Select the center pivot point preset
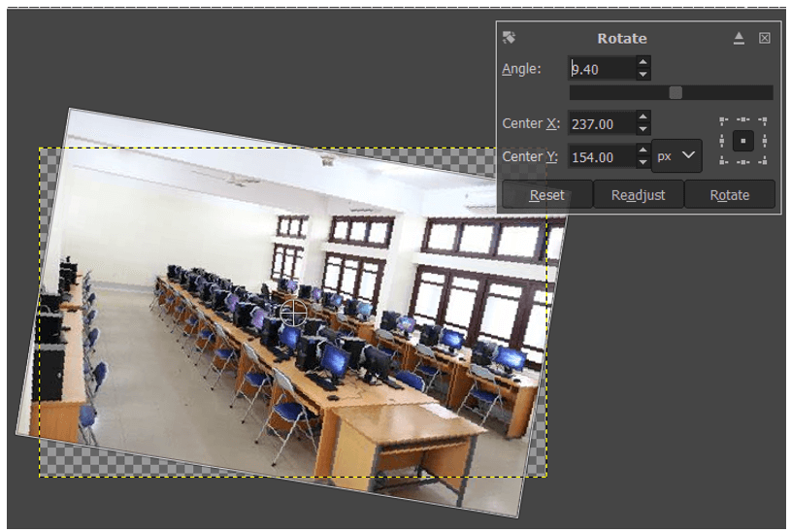The height and width of the screenshot is (532, 791). pos(743,141)
